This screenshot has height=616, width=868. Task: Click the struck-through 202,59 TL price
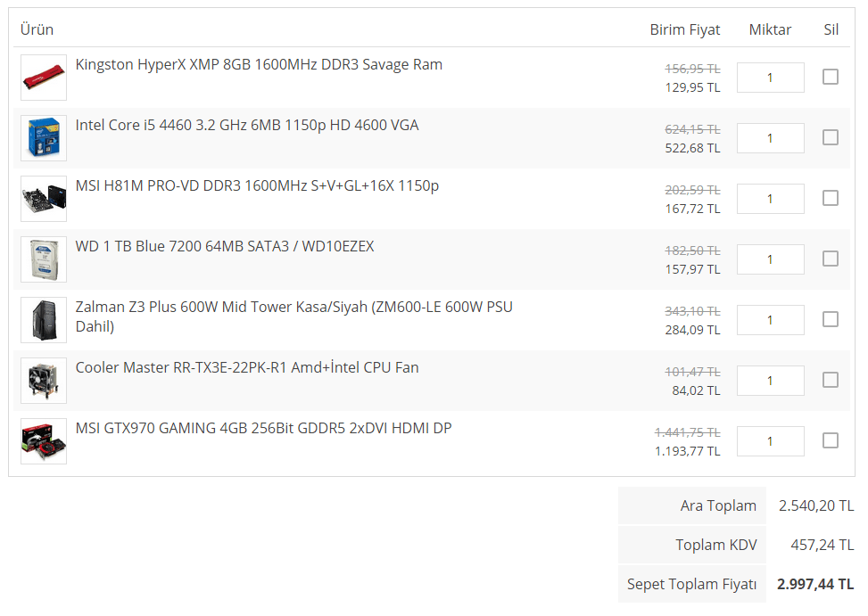coord(692,190)
